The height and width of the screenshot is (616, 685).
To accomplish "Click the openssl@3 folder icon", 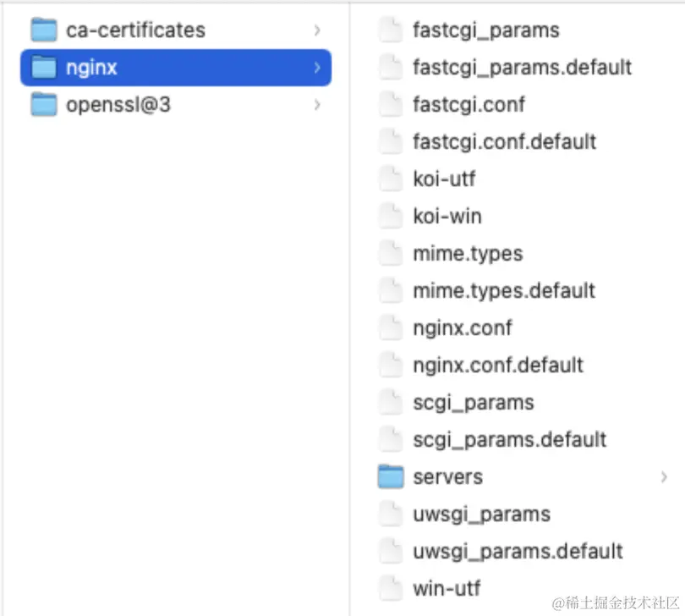I will tap(44, 104).
